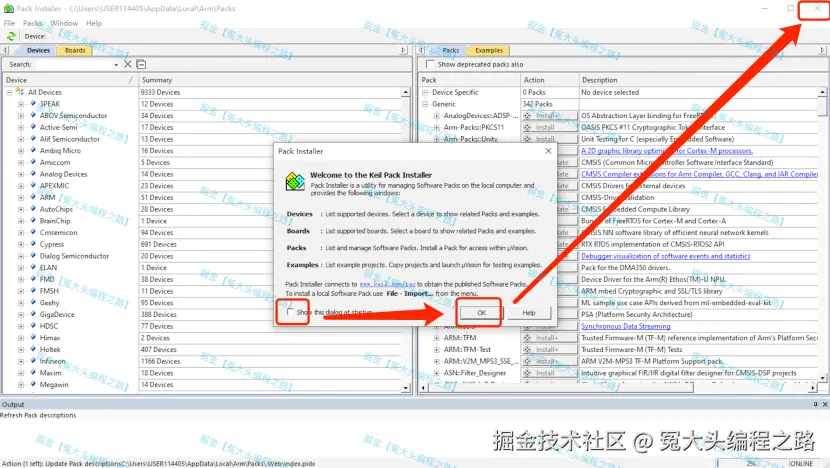
Task: Open the Search dropdown arrow
Action: [x=116, y=65]
